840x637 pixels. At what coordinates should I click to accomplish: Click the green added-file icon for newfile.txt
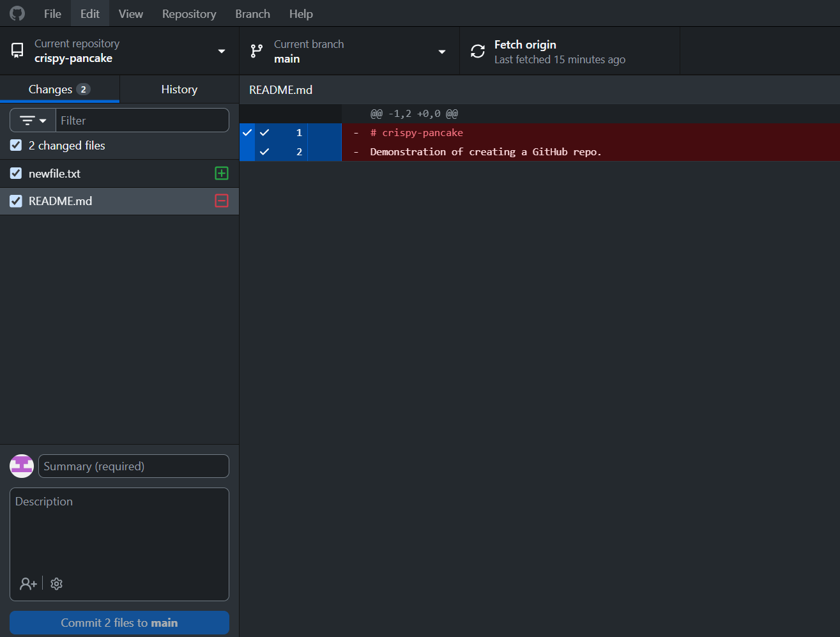222,173
